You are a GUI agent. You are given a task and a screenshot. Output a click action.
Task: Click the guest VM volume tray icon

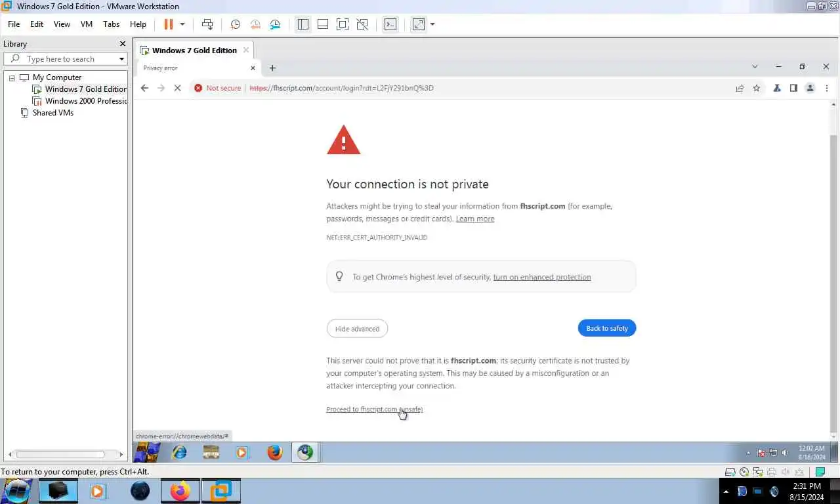pos(786,453)
